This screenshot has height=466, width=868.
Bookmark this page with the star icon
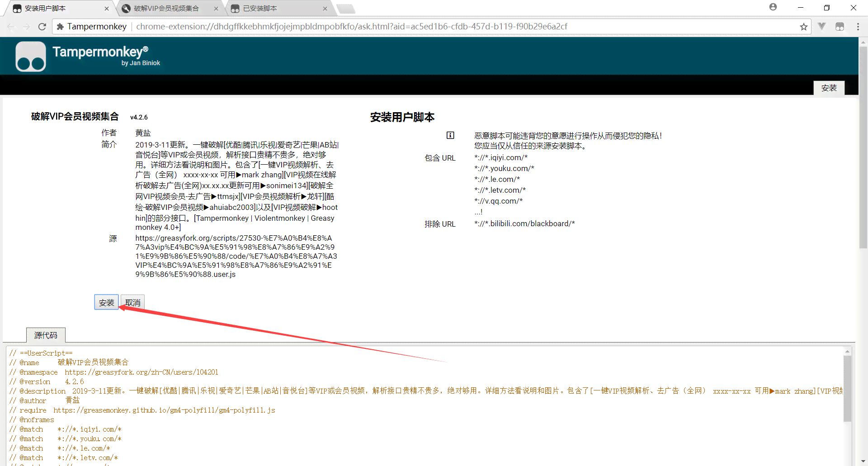point(803,27)
